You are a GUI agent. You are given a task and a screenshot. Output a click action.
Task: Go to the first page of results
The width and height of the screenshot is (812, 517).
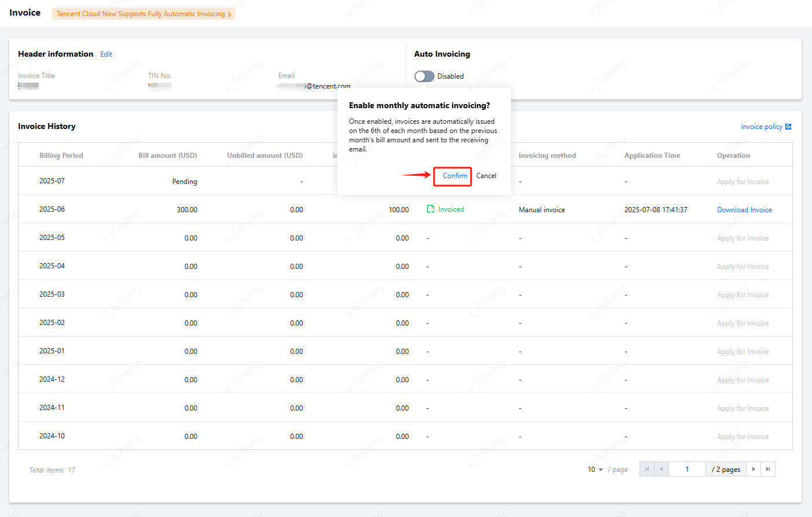(646, 469)
